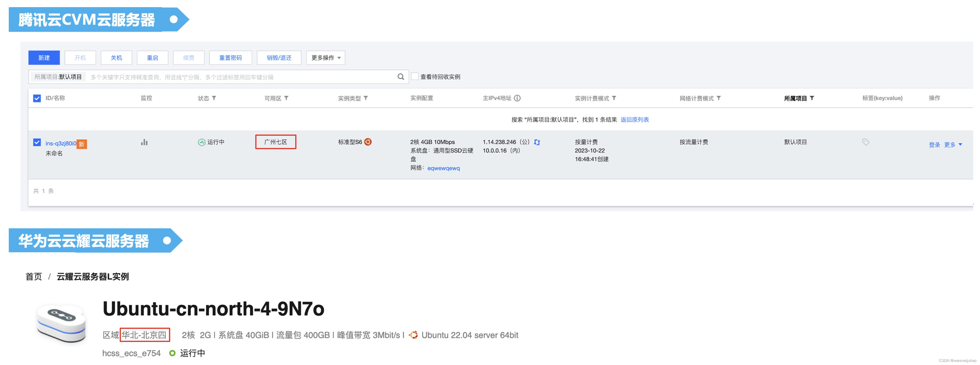
Task: Click the green 运行中 status dot
Action: 172,353
